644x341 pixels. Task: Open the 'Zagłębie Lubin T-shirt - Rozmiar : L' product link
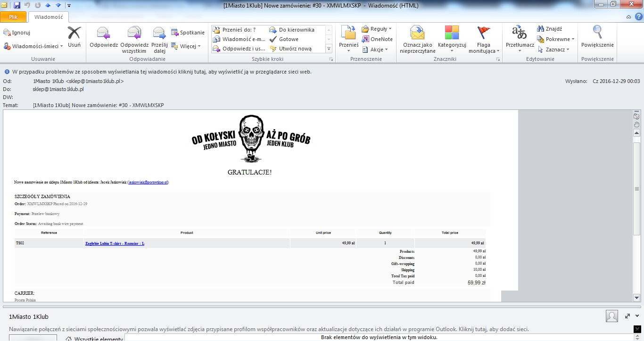115,243
